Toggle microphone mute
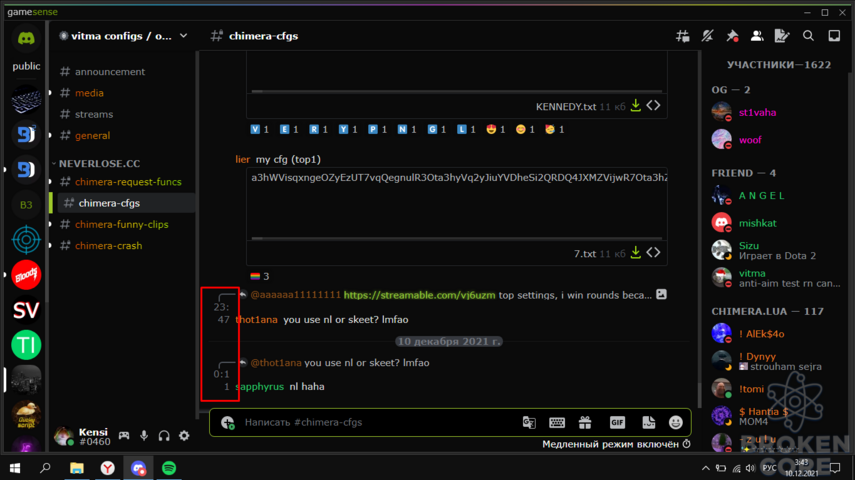855x480 pixels. coord(144,436)
